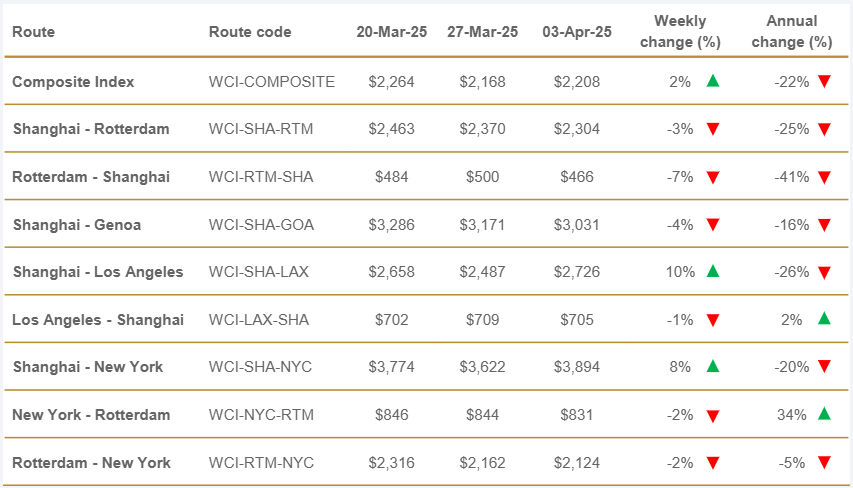853x488 pixels.
Task: Click the WCI-SHA-LAX route code
Action: [260, 272]
